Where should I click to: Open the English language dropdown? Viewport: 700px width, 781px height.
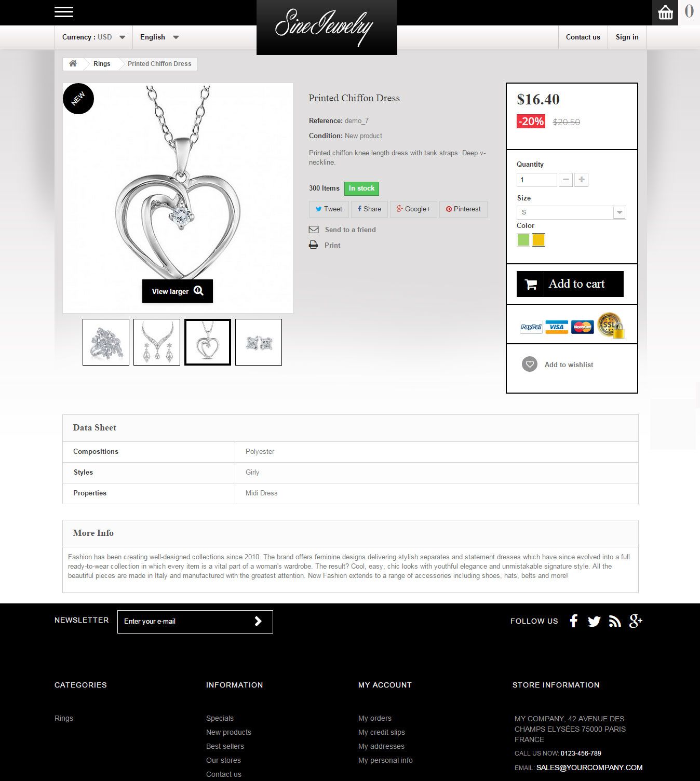(159, 37)
